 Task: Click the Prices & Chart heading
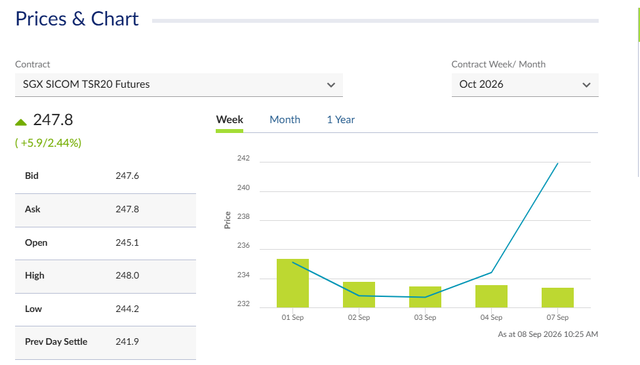coord(77,19)
